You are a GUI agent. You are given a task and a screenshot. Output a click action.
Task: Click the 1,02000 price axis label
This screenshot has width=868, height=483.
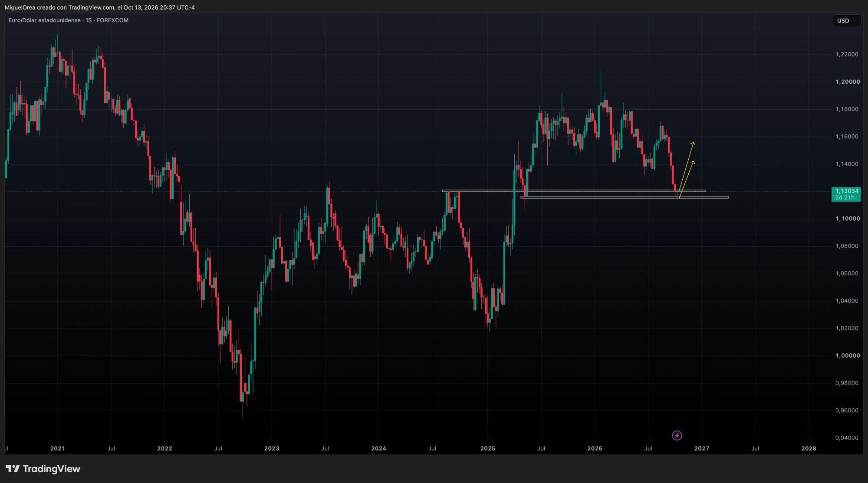click(847, 328)
